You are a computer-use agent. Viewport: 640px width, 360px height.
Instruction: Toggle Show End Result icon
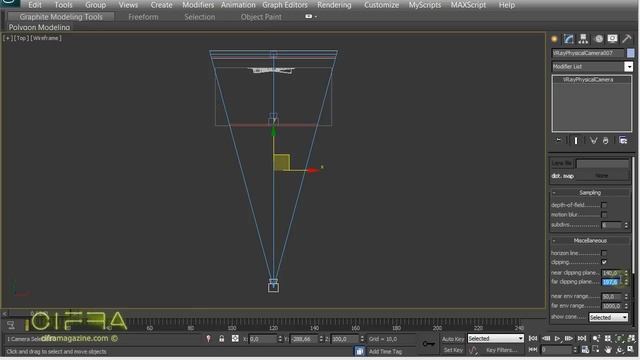576,140
